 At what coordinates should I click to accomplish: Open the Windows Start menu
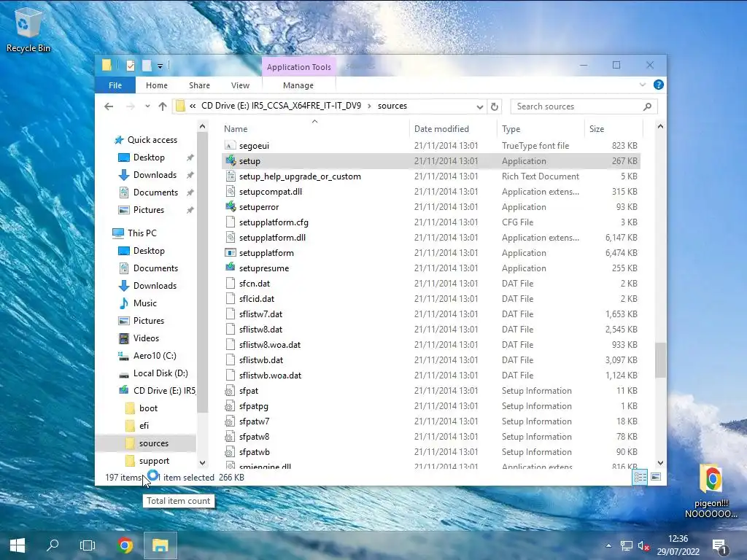click(18, 545)
